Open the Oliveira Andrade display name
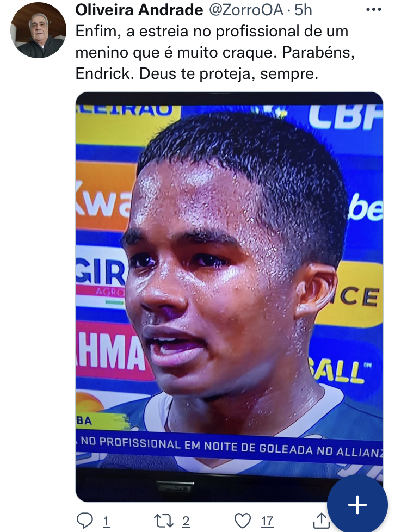 pos(139,10)
